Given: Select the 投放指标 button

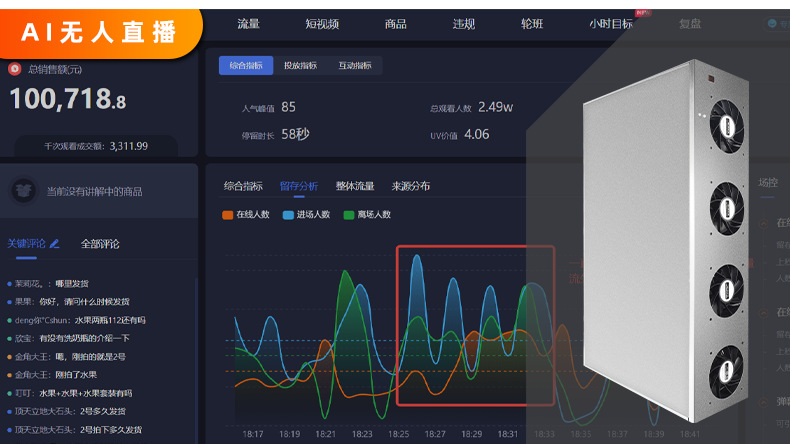Looking at the screenshot, I should coord(300,66).
